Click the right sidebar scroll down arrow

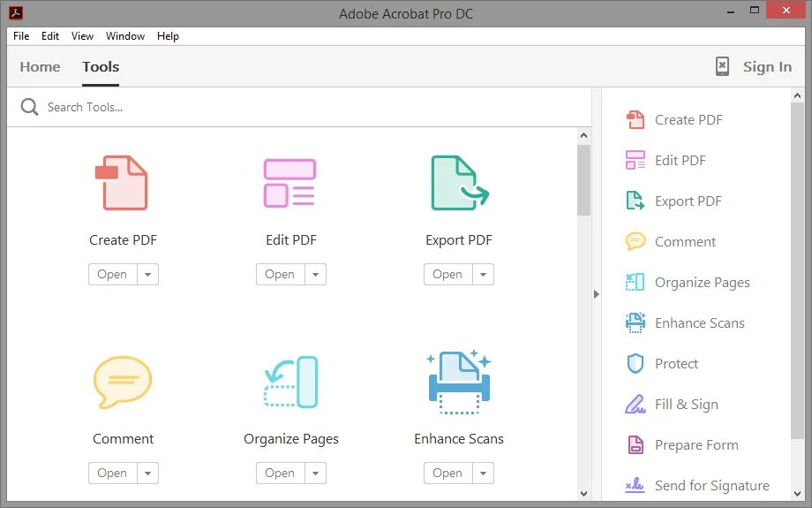pos(797,494)
